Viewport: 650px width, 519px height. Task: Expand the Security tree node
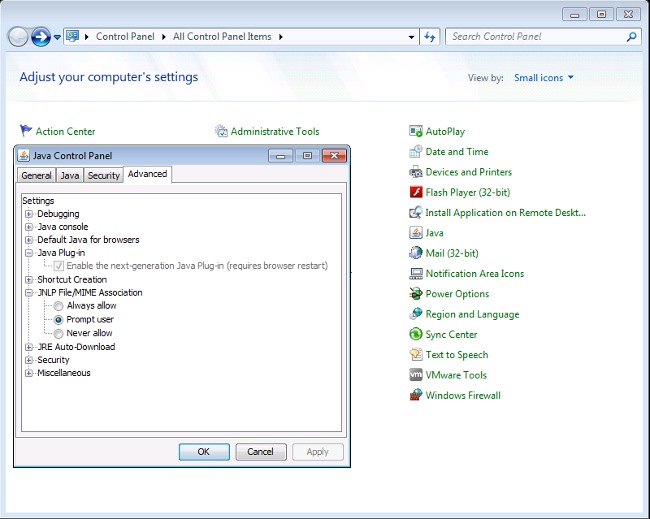click(29, 360)
